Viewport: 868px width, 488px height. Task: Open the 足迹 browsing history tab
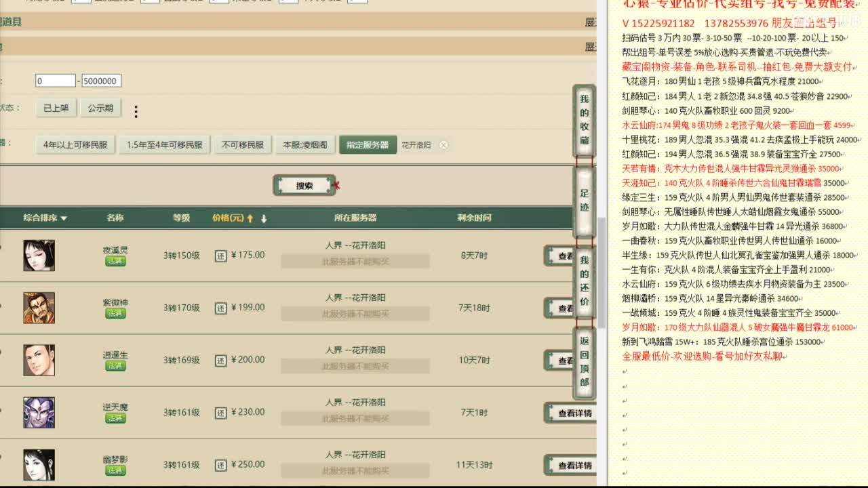[x=584, y=198]
